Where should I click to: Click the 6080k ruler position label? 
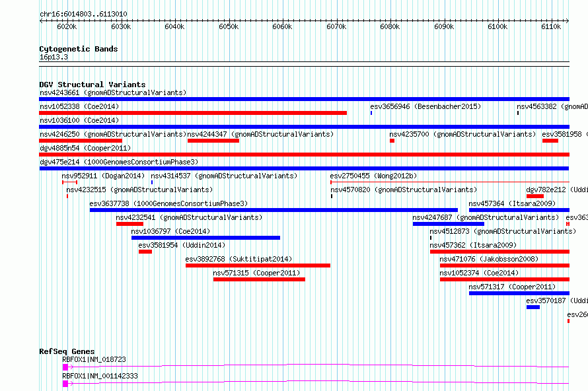pos(390,26)
